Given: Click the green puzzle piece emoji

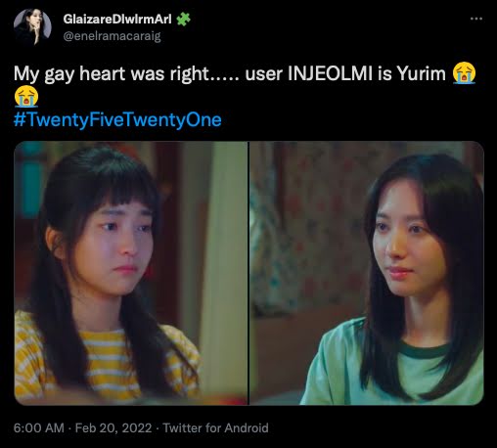Looking at the screenshot, I should (x=184, y=20).
